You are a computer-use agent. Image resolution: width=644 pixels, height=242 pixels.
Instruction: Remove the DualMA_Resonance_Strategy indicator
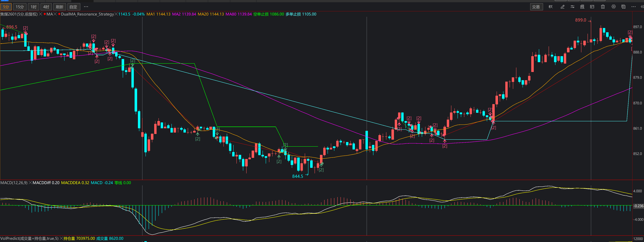tap(116, 14)
